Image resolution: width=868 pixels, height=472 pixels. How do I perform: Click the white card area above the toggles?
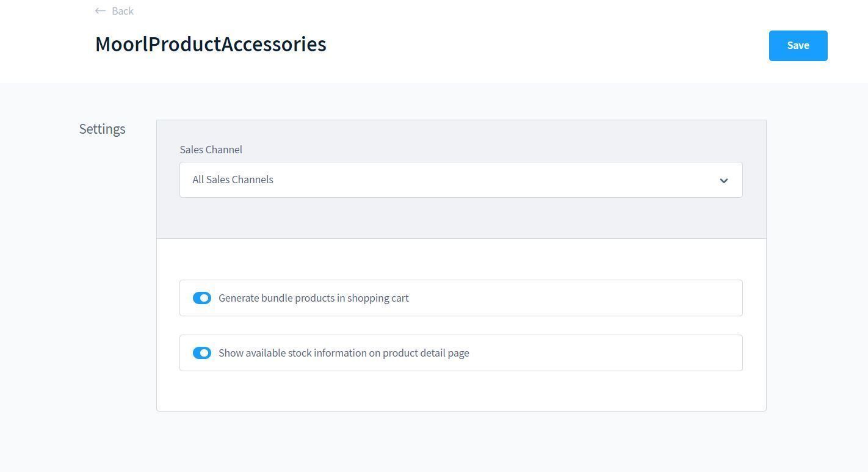tap(460, 259)
